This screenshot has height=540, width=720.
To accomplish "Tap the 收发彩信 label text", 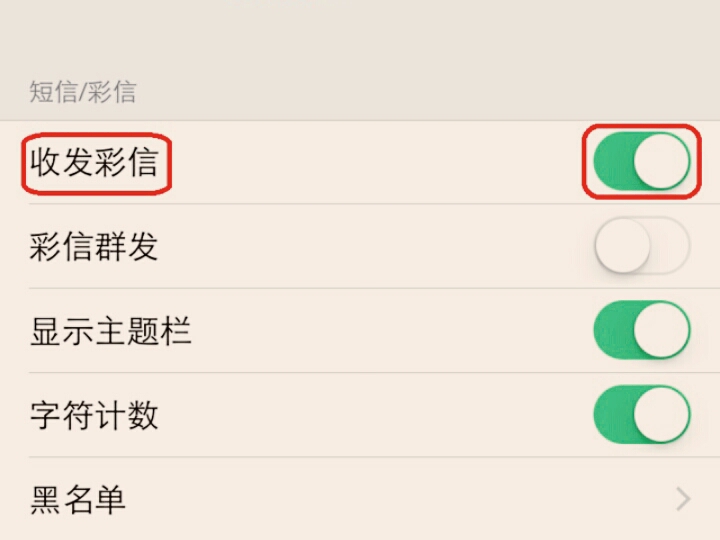I will 94,162.
